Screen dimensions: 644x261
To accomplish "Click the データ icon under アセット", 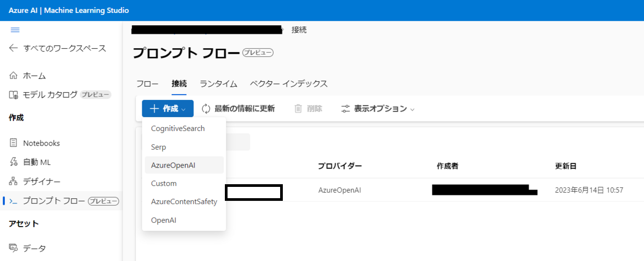I will (x=14, y=248).
